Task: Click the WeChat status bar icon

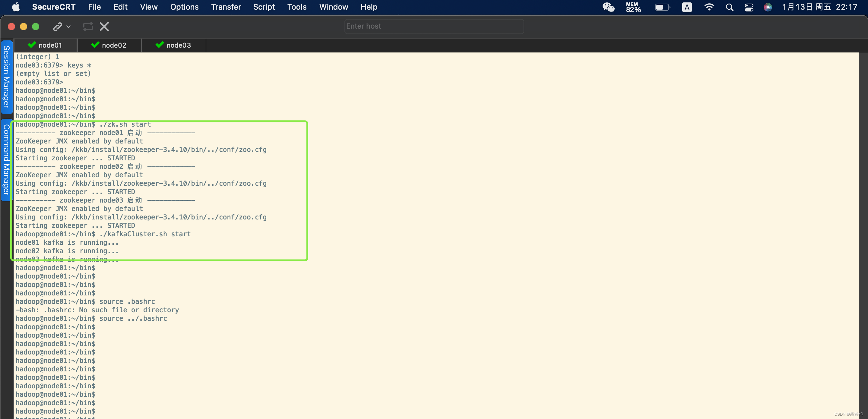Action: tap(608, 7)
